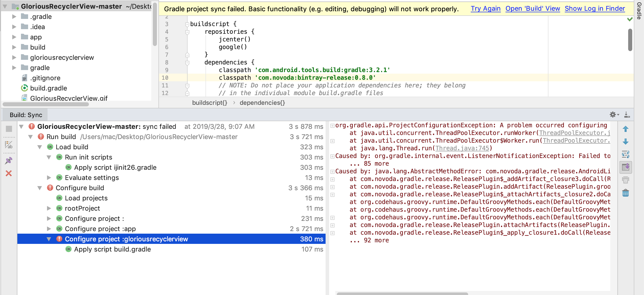This screenshot has width=644, height=295.
Task: Clear build output with trash icon
Action: tap(625, 193)
